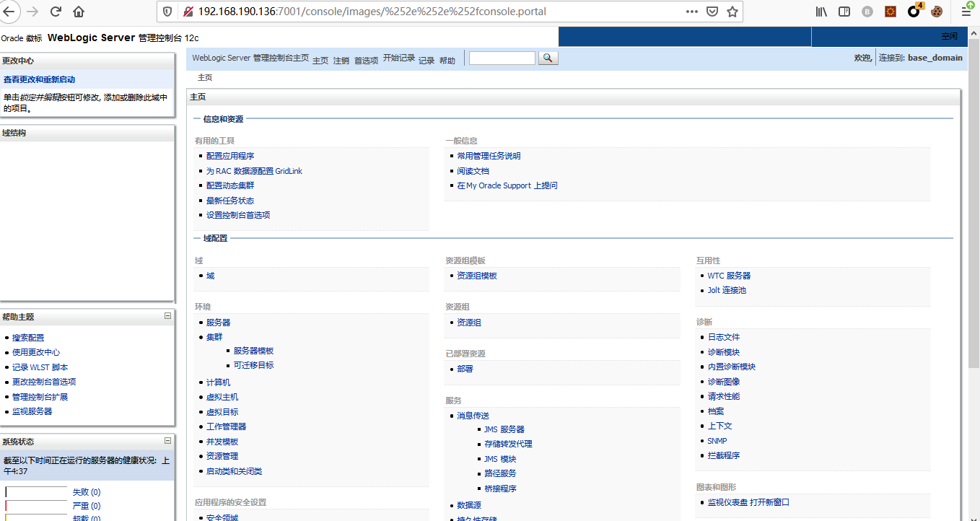
Task: Bookmark this page with the star icon
Action: [732, 12]
